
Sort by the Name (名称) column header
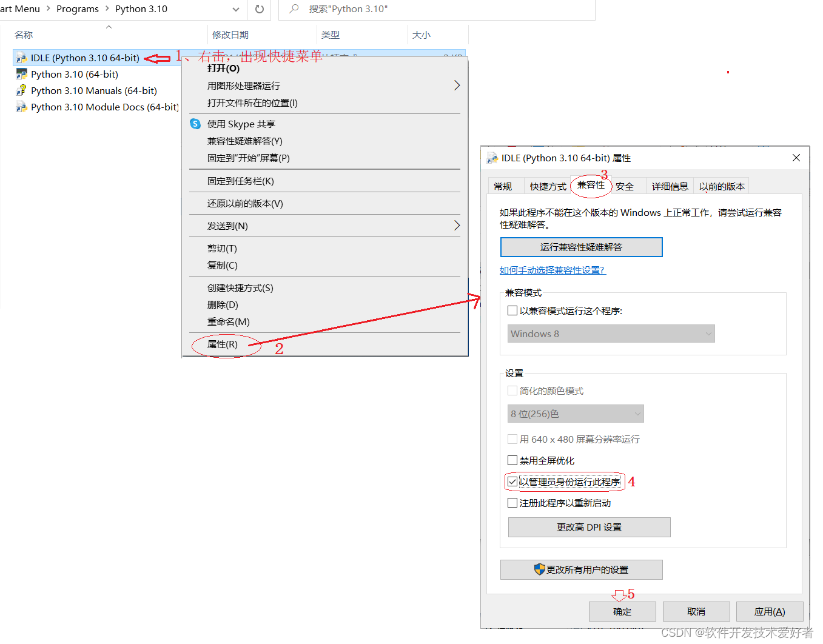(24, 35)
